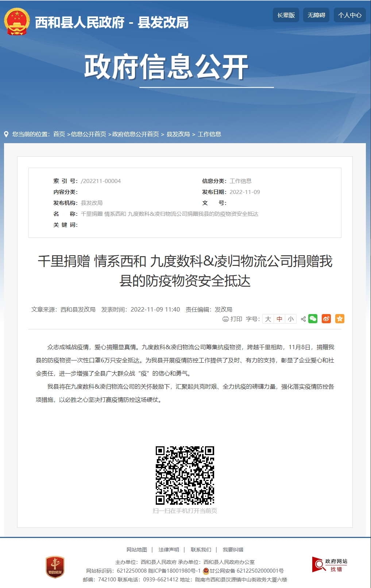371x588 pixels.
Task: Click the location pin icon
Action: [x=6, y=134]
